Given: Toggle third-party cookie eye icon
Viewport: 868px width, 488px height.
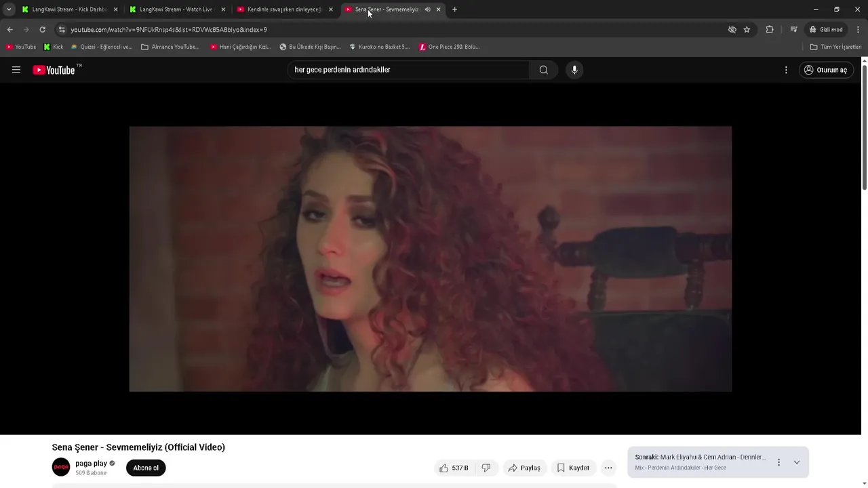Looking at the screenshot, I should pyautogui.click(x=732, y=30).
